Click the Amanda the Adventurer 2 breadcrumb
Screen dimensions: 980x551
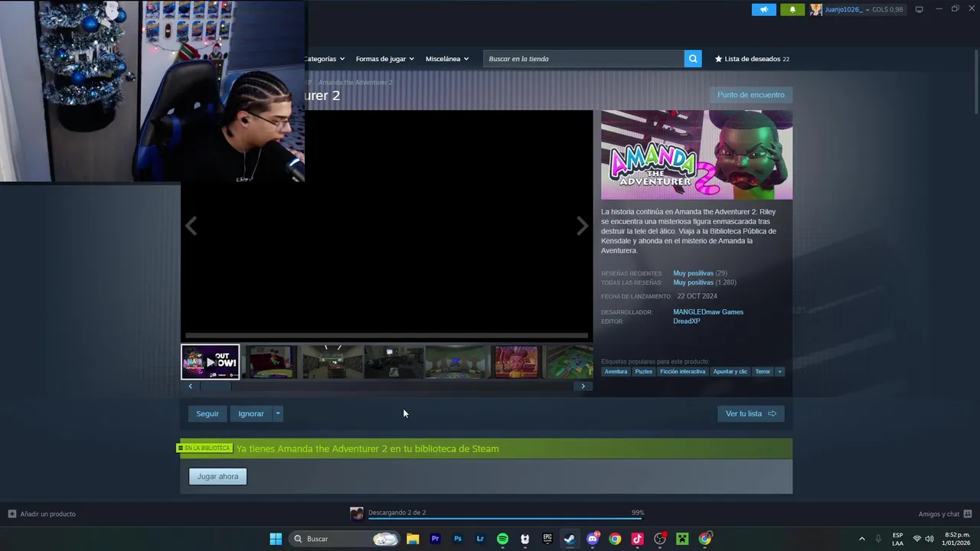[355, 82]
